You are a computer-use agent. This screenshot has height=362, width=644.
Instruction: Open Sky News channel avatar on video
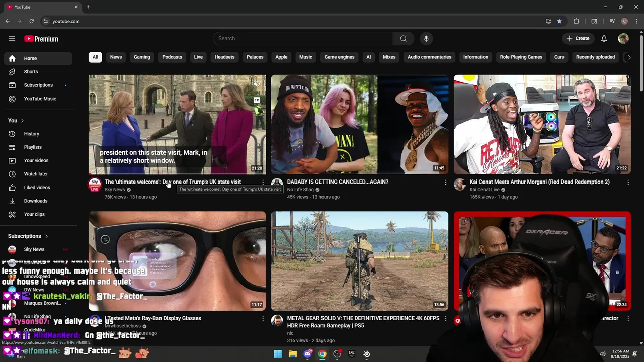pyautogui.click(x=95, y=185)
